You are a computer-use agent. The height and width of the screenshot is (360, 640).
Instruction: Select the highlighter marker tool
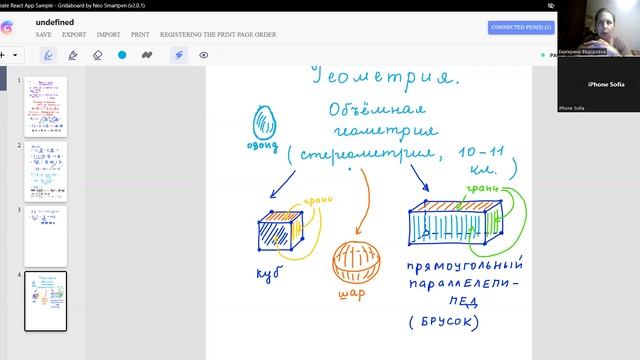point(73,55)
